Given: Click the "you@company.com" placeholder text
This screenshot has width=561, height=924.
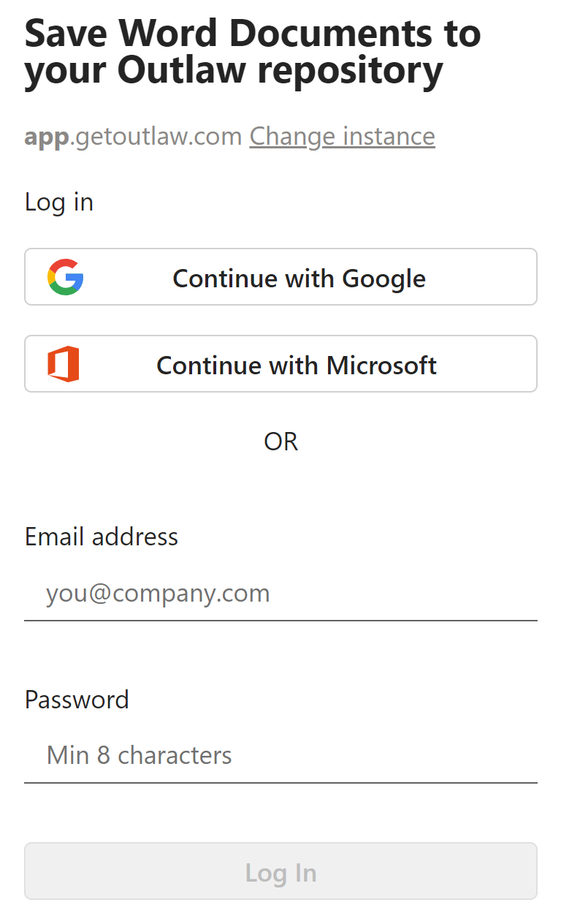Looking at the screenshot, I should (x=158, y=593).
